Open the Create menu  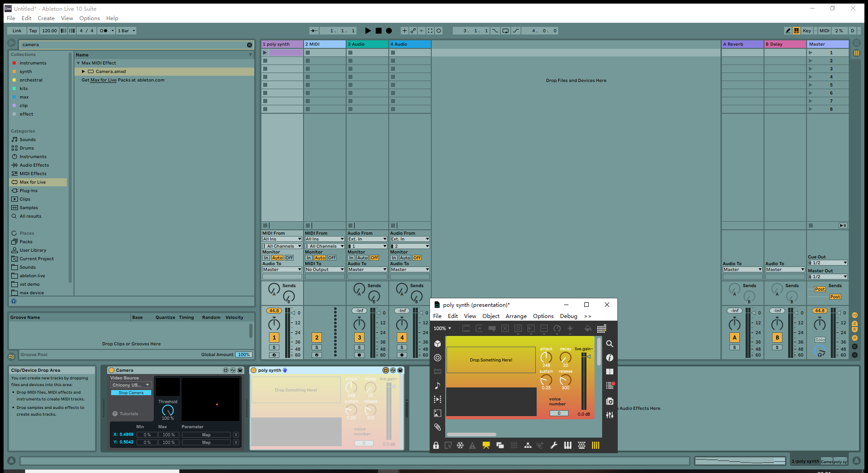tap(46, 18)
